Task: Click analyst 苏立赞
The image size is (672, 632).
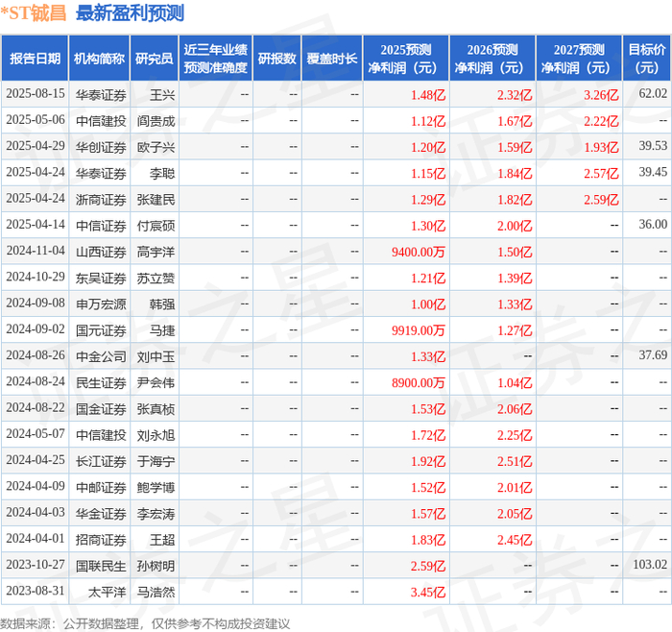Action: 156,278
